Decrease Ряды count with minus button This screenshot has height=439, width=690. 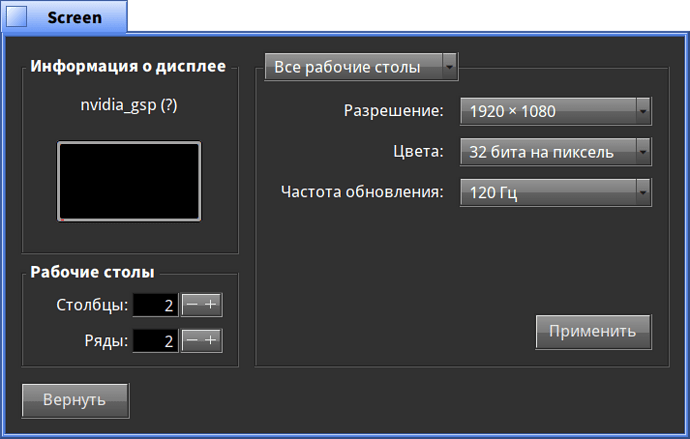(x=192, y=341)
